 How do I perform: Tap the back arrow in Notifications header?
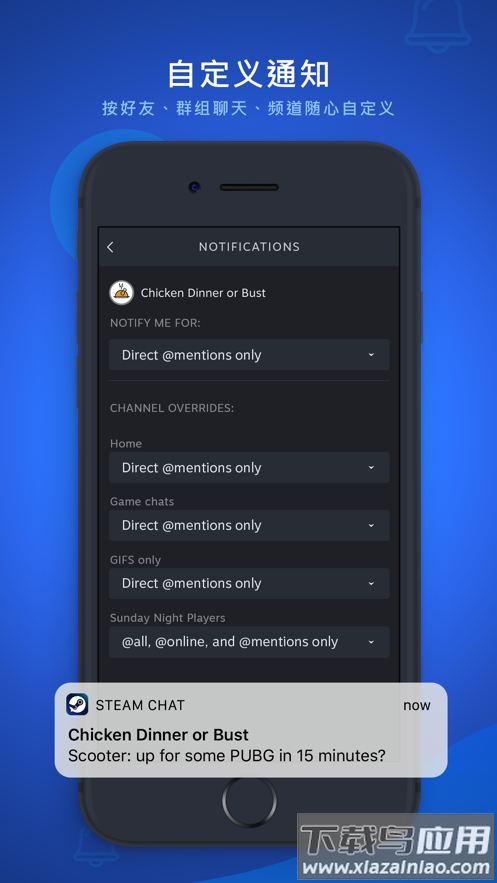110,247
